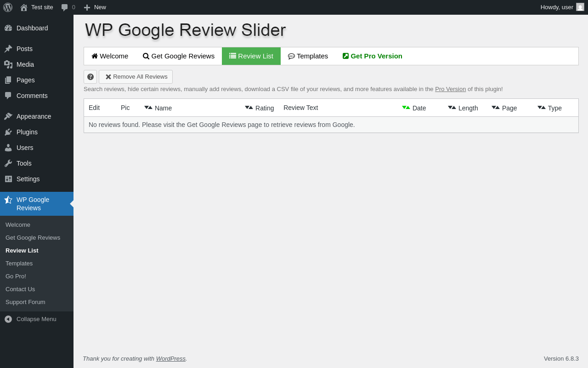Sort reviews by the Date column
This screenshot has height=368, width=588.
pos(414,108)
